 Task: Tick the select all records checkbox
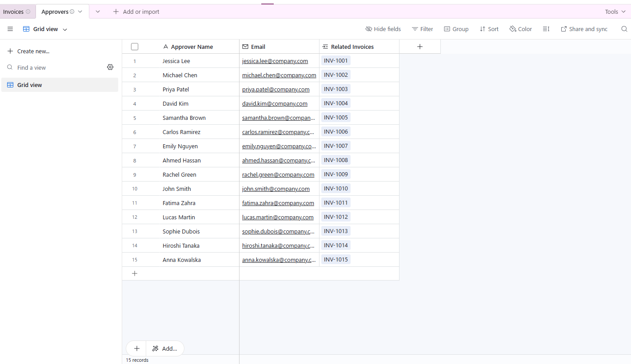pyautogui.click(x=135, y=47)
